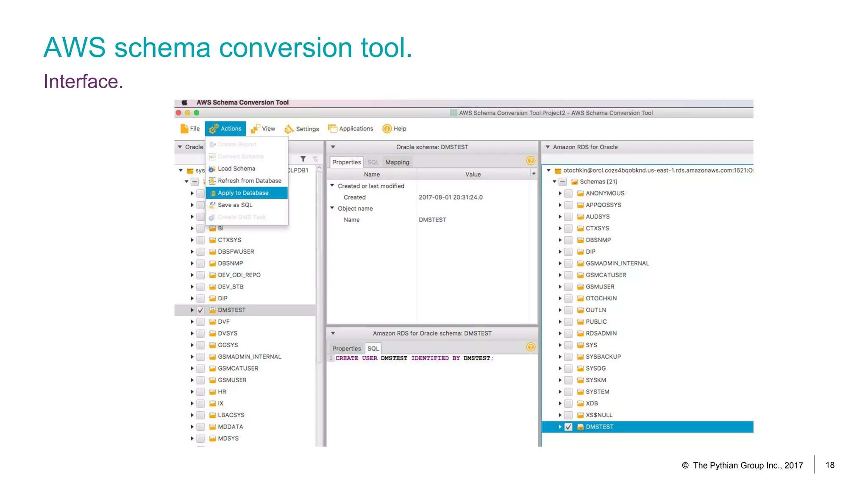Click the source MDSYS folder icon
Screen dimensions: 868x488
pos(213,438)
